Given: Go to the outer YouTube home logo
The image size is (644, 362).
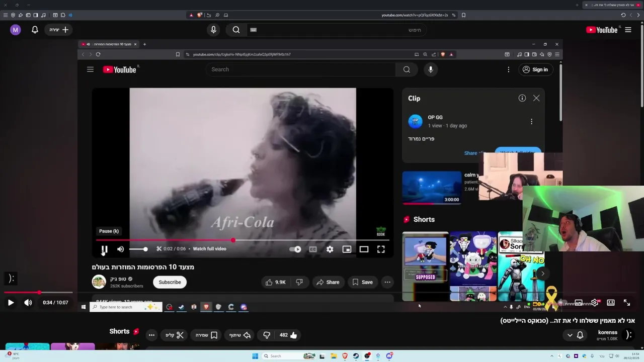Looking at the screenshot, I should click(x=603, y=30).
